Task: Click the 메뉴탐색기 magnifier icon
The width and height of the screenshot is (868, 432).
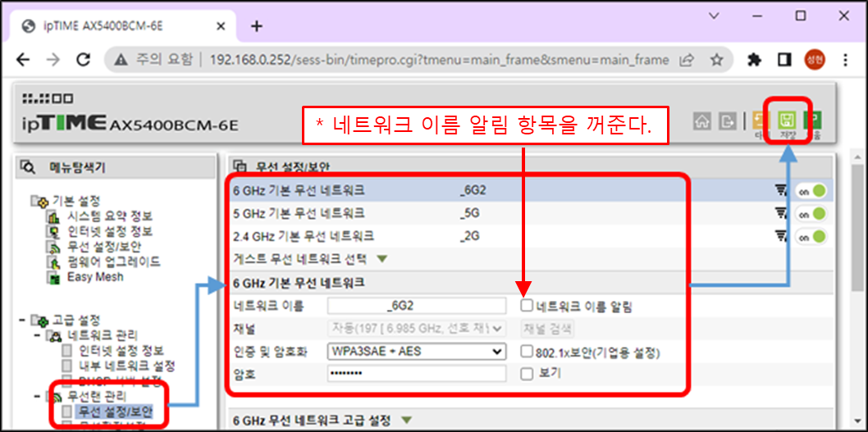Action: click(x=29, y=166)
